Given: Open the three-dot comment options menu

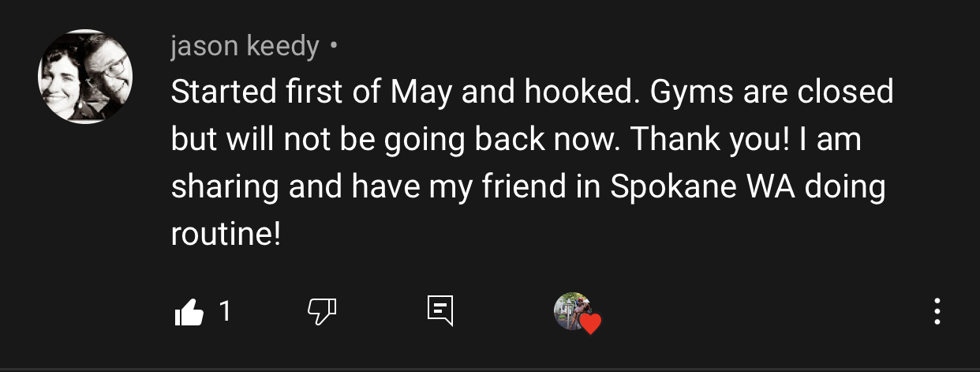Looking at the screenshot, I should point(937,312).
